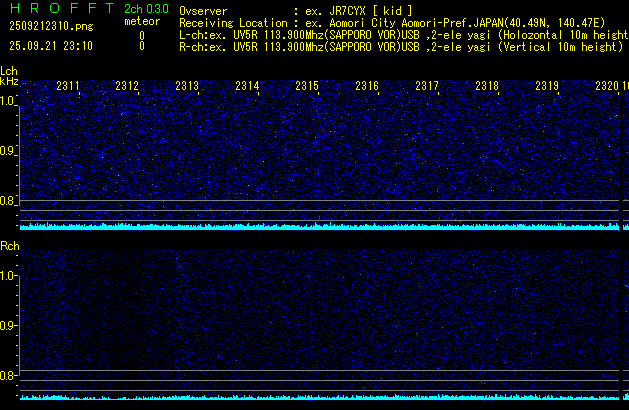629x410 pixels.
Task: Click the 0.8 label on Lch axis
Action: pyautogui.click(x=9, y=201)
